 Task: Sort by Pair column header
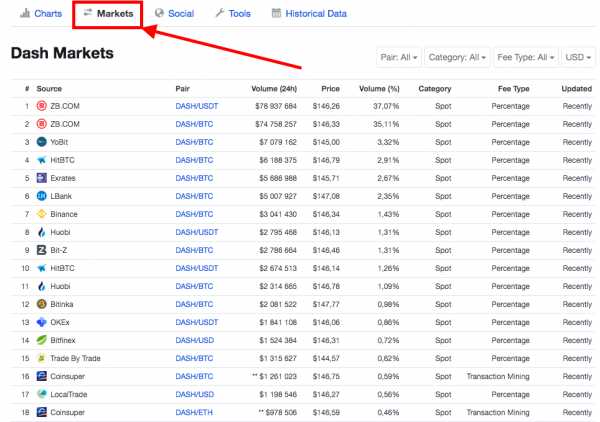point(183,88)
